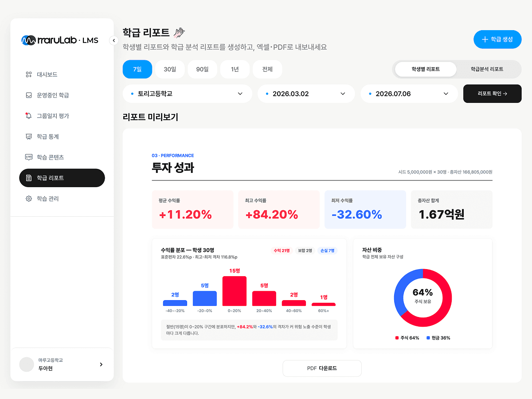Click the 학습 콘텐츠 live icon
Image resolution: width=532 pixels, height=399 pixels.
pos(29,157)
